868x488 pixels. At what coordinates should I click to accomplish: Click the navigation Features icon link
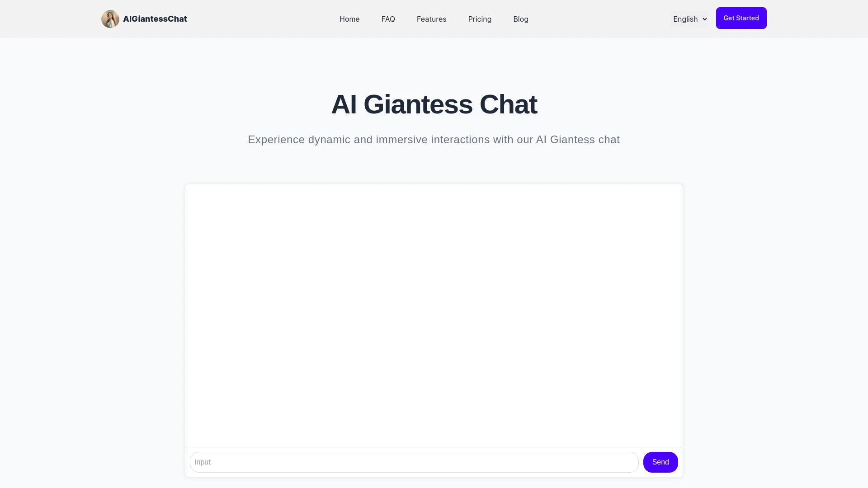[432, 19]
